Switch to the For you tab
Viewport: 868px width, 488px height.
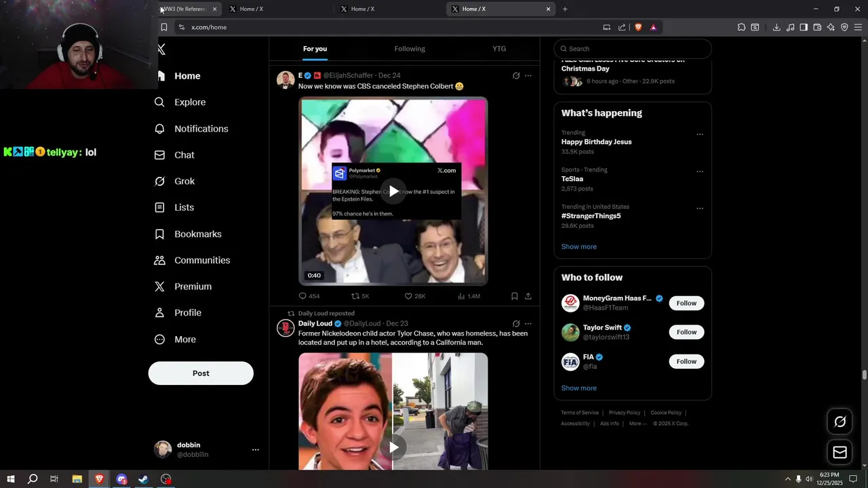pos(315,49)
